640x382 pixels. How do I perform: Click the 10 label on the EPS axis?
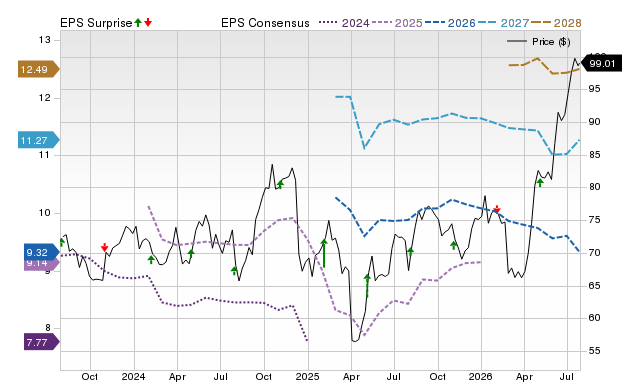click(x=44, y=213)
